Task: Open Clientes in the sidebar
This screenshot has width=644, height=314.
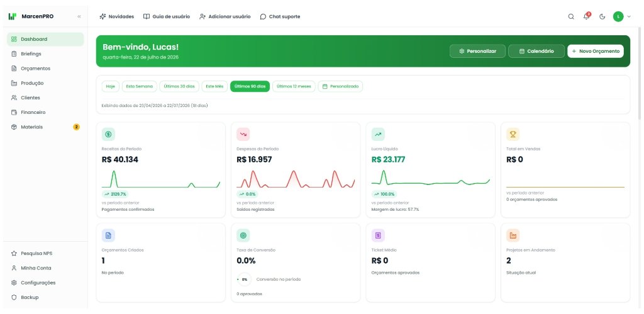Action: [x=45, y=98]
